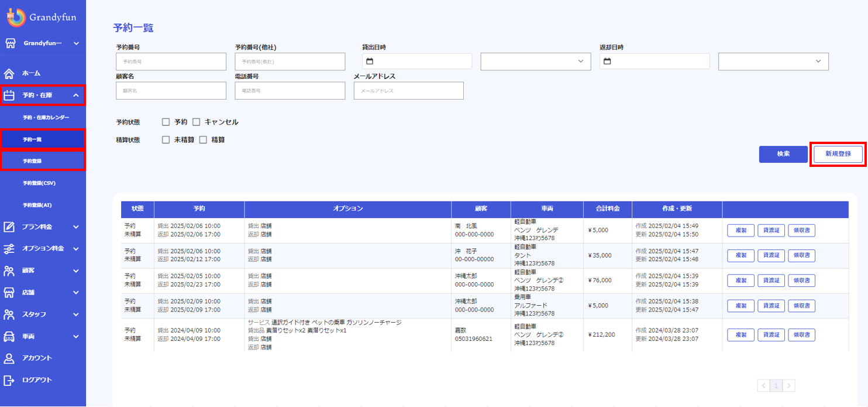Click the Grandyfun logo icon

coord(16,18)
